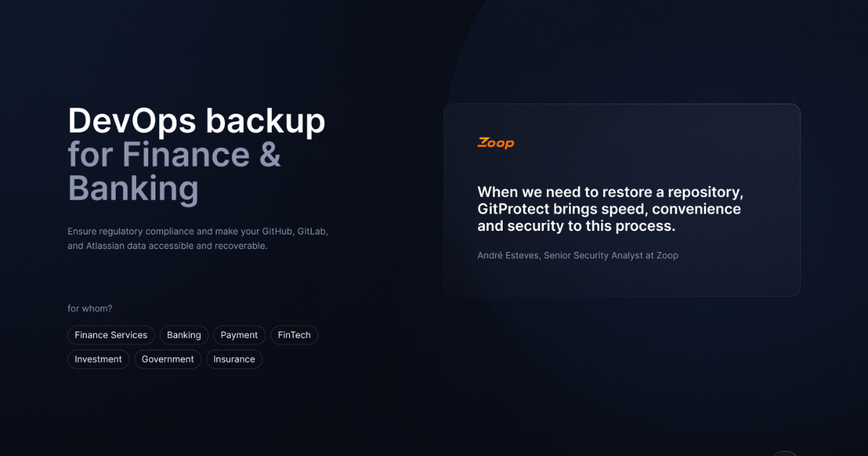The width and height of the screenshot is (868, 456).
Task: Click the Zoop logo
Action: click(x=495, y=143)
